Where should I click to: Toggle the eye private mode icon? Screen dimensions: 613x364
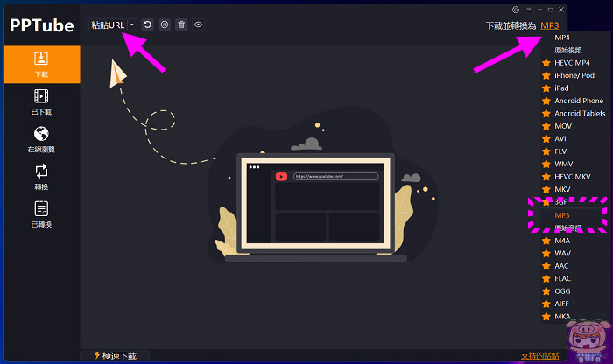point(198,24)
